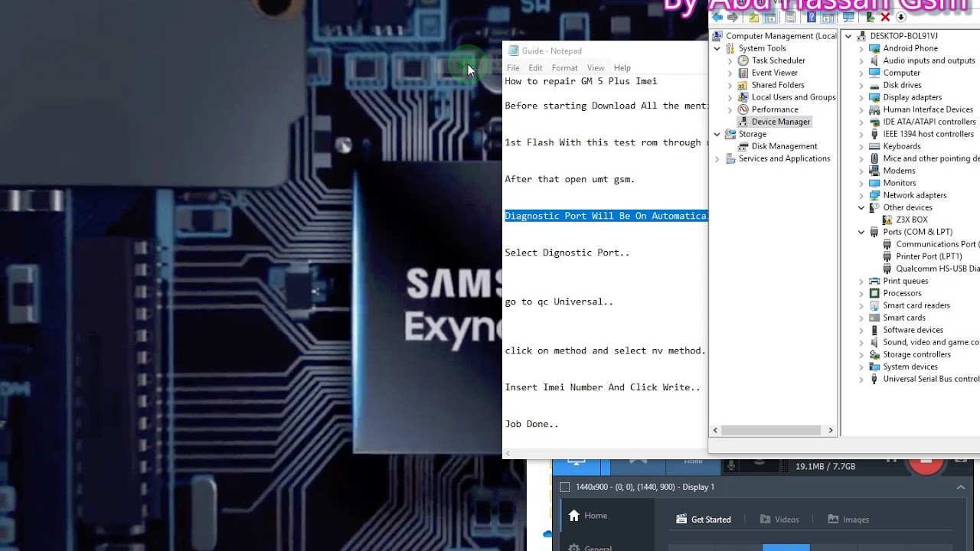Open the File menu in Notepad
The width and height of the screenshot is (980, 551).
[513, 68]
